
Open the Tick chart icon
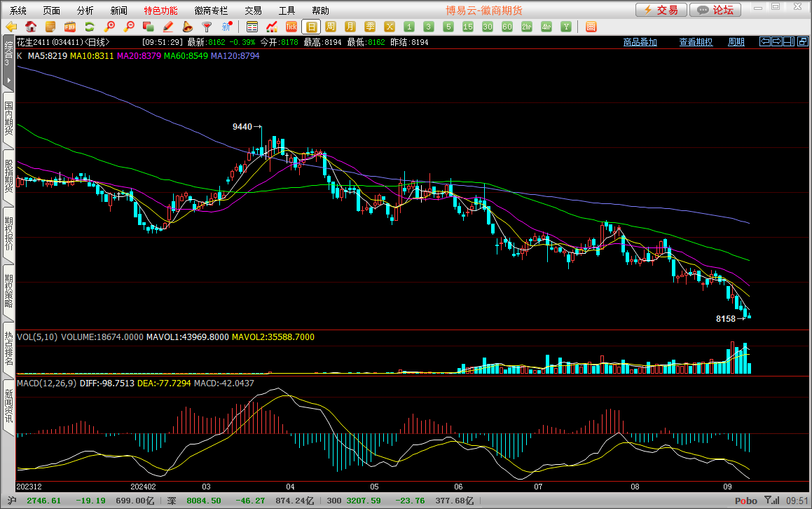pos(291,27)
